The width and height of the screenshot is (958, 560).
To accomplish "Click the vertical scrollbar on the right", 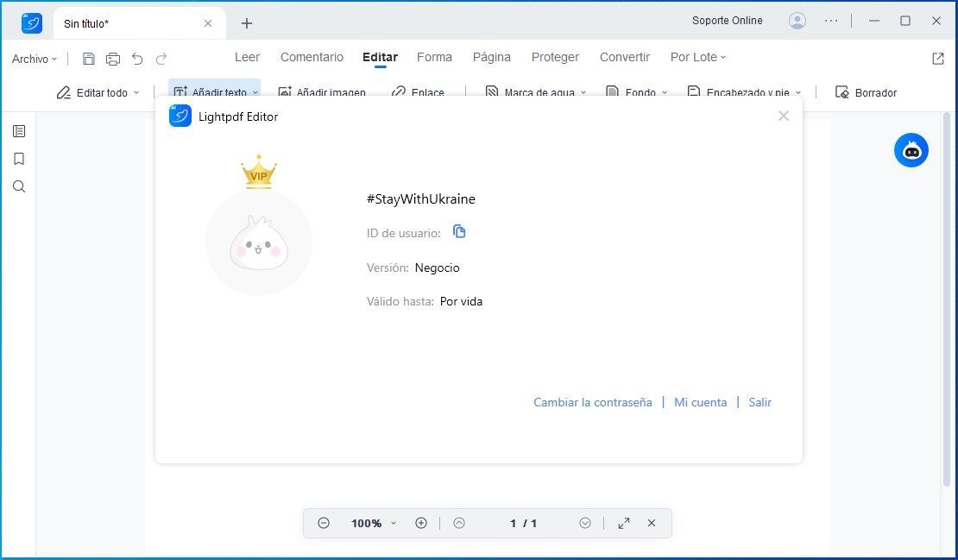I will pyautogui.click(x=947, y=299).
